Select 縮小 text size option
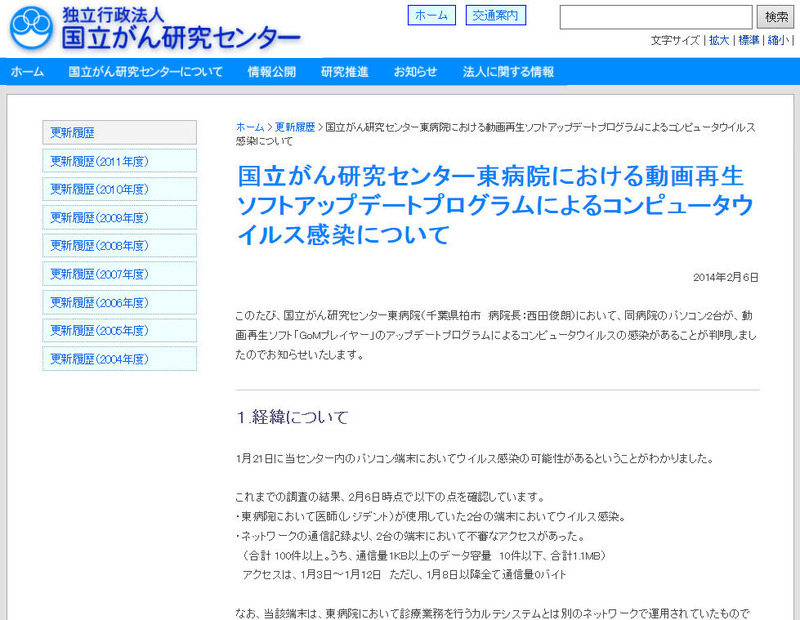Viewport: 800px width, 620px height. 777,41
